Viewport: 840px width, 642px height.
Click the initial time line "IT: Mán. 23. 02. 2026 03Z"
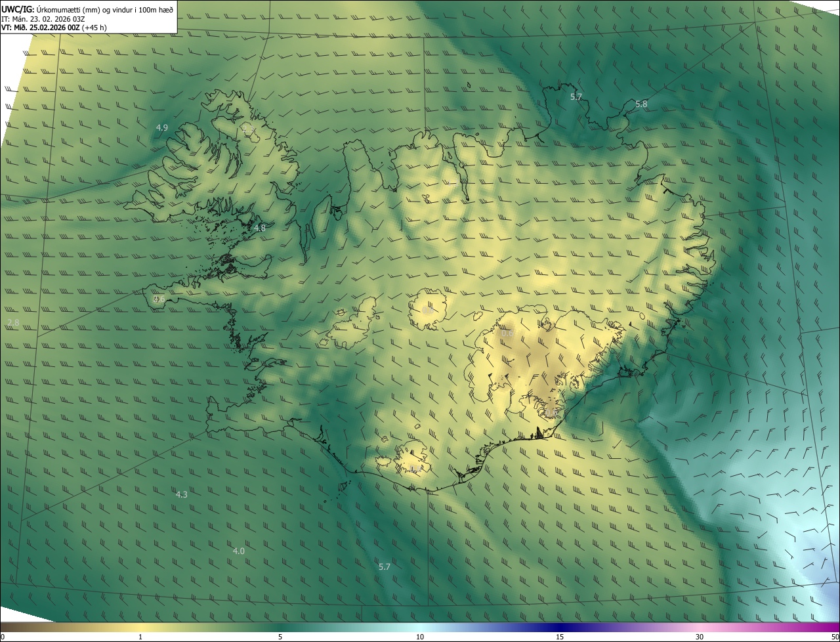click(44, 19)
